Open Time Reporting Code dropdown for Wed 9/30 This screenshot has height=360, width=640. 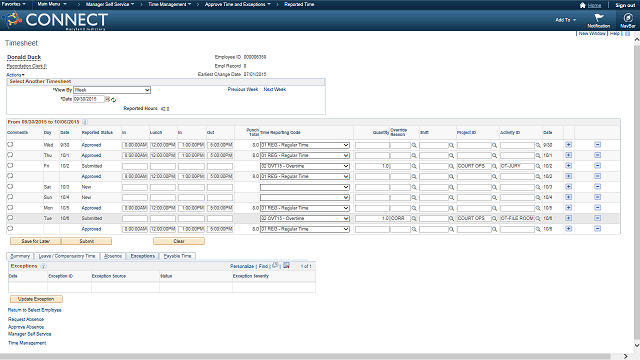(305, 145)
